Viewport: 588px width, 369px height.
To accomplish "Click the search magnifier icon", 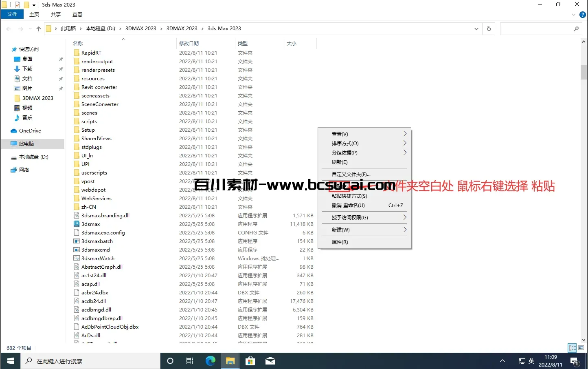I will pos(576,29).
